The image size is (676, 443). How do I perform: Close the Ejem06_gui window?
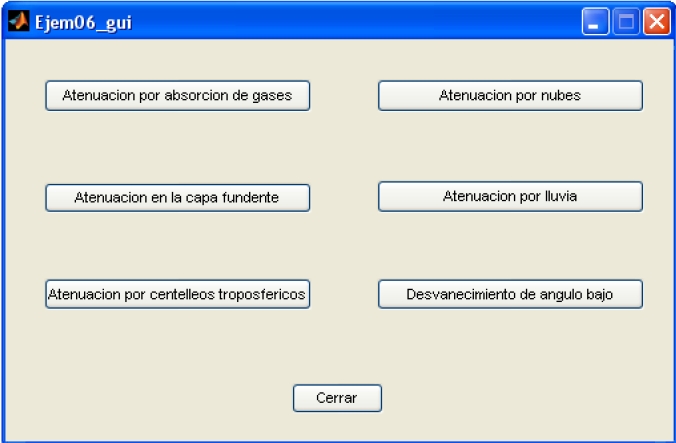pos(656,22)
